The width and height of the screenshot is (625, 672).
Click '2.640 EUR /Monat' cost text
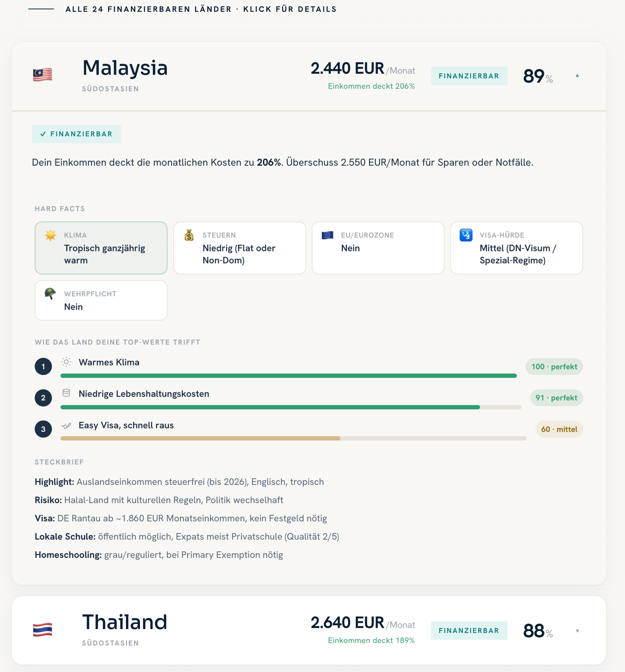[363, 623]
